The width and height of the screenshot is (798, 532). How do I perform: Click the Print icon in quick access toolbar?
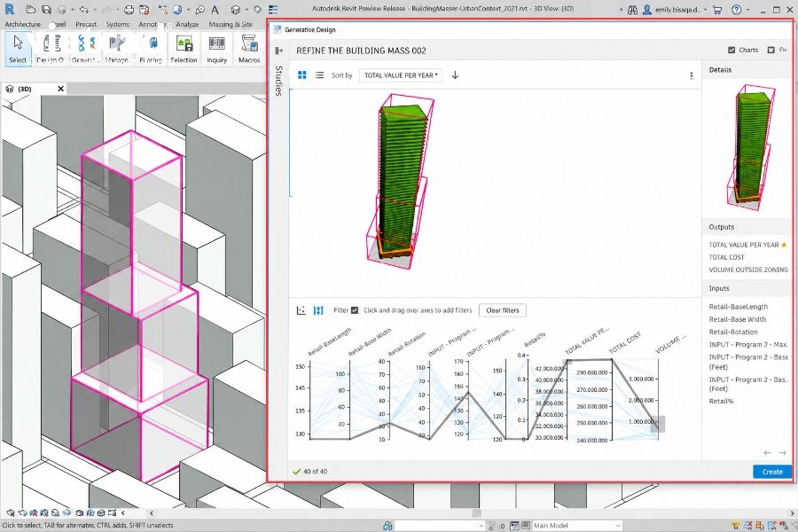click(x=129, y=9)
